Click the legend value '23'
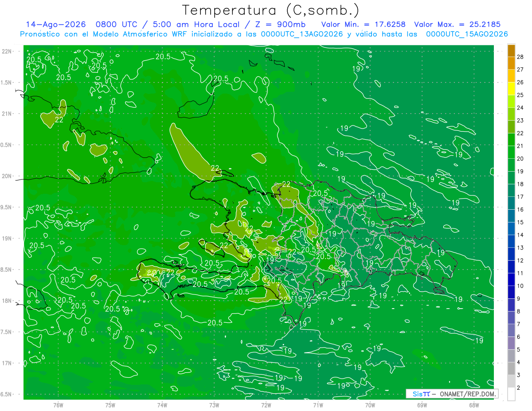This screenshot has height=411, width=532. pyautogui.click(x=520, y=121)
